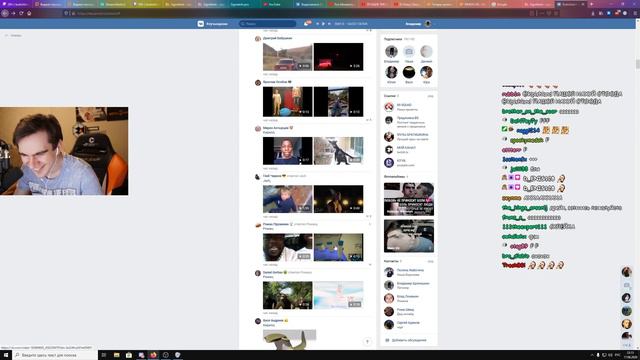The width and height of the screenshot is (640, 360).
Task: Click the Windows taskbar search box
Action: coord(55,355)
